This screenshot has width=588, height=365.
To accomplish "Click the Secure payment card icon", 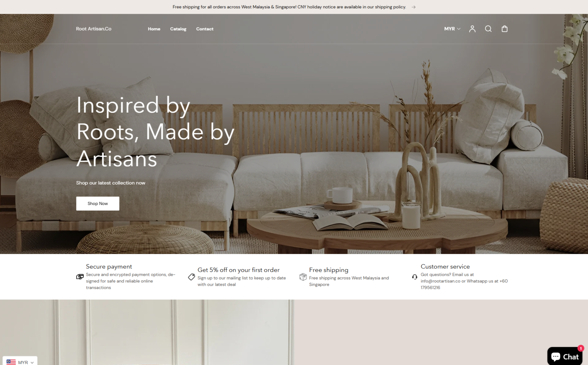I will click(x=80, y=277).
